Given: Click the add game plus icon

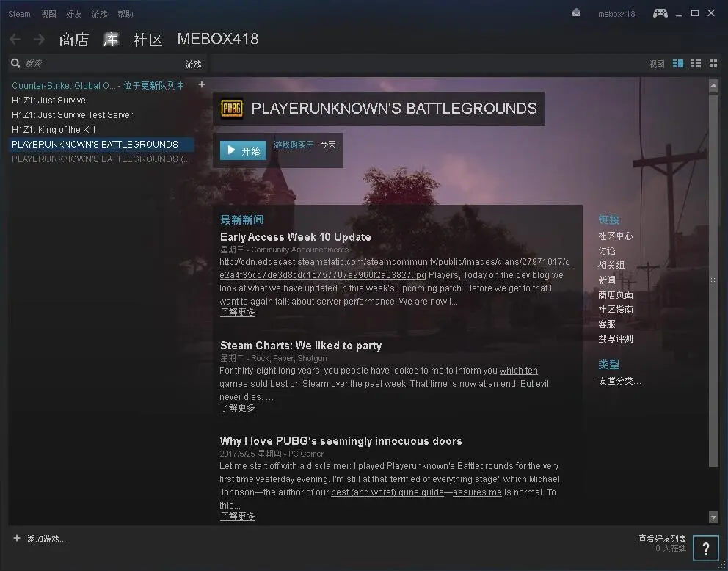Looking at the screenshot, I should pos(17,538).
